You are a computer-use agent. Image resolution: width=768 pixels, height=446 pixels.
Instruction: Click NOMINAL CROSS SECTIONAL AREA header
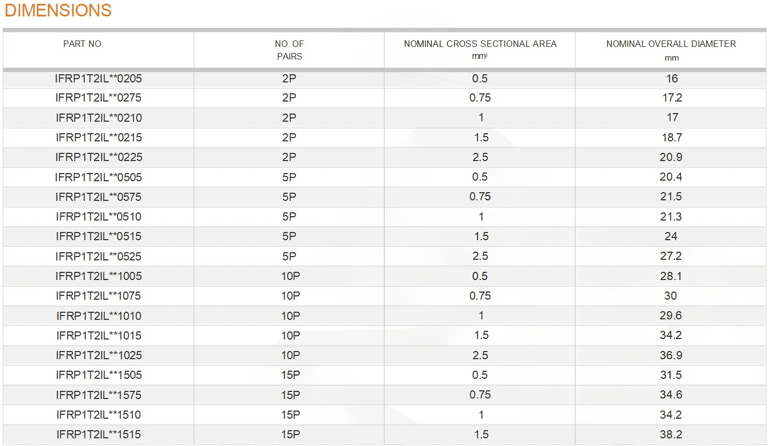click(480, 49)
